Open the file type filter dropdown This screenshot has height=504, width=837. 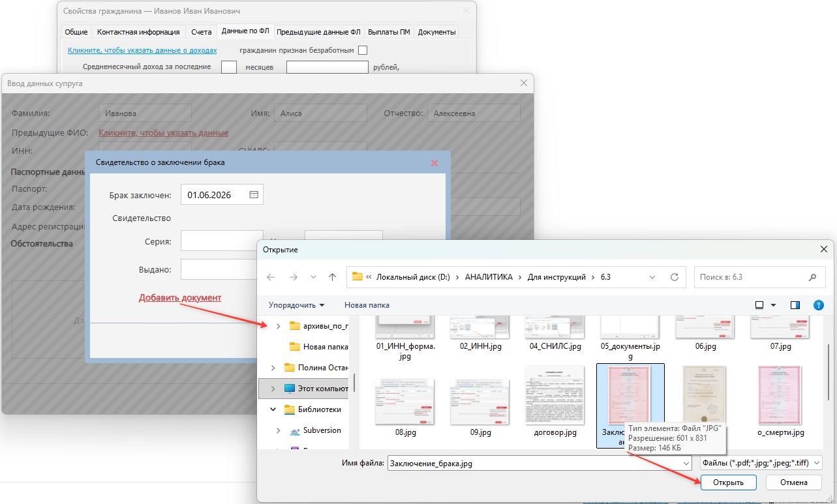tap(761, 464)
